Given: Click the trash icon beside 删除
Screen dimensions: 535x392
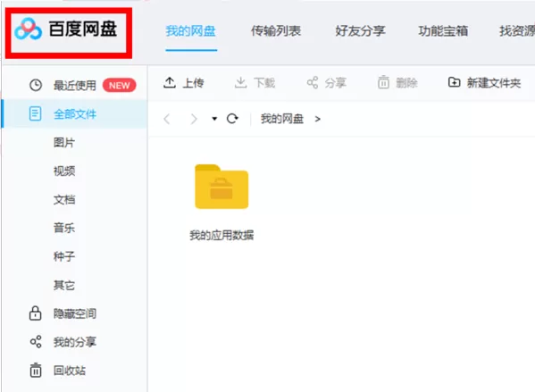Looking at the screenshot, I should [383, 82].
